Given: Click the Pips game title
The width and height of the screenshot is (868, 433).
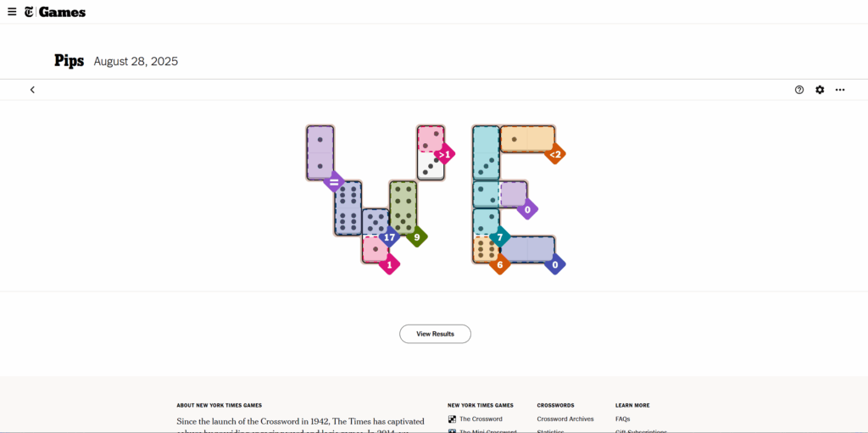Looking at the screenshot, I should [69, 61].
